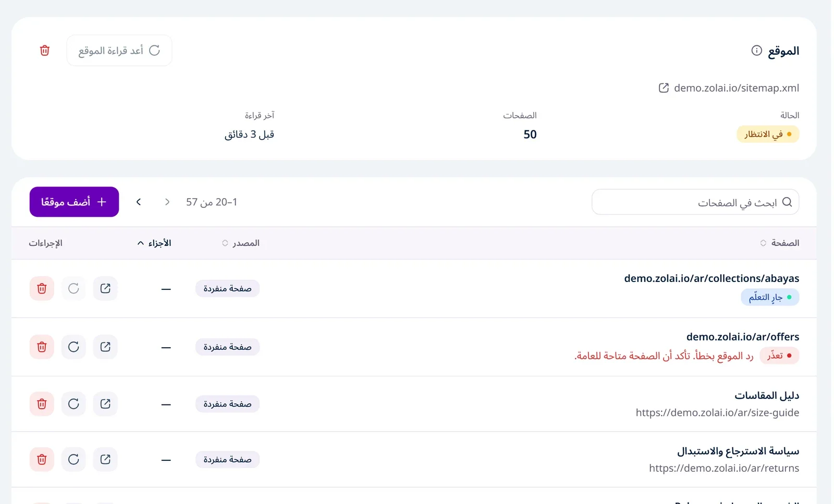834x504 pixels.
Task: Click the demo.zolai.io/ar/offers page title
Action: [x=743, y=337]
